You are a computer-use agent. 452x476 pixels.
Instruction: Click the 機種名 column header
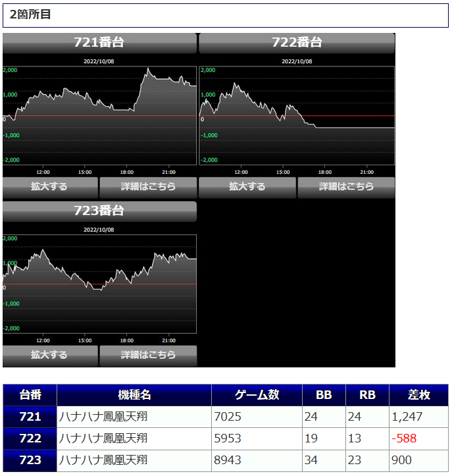pos(134,395)
